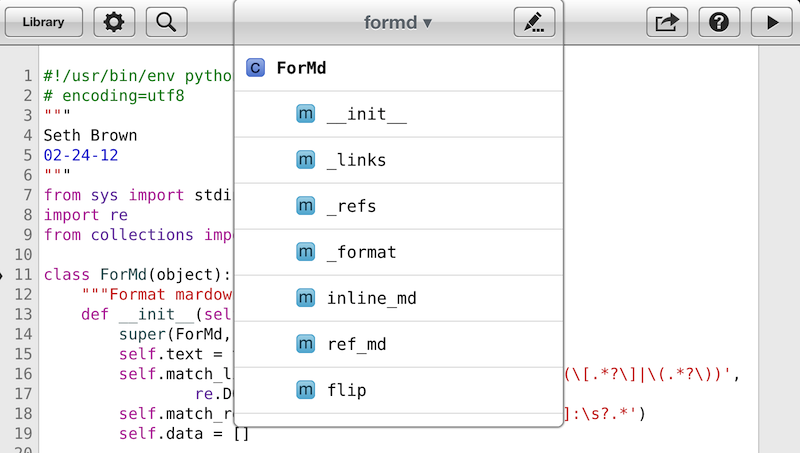Open search with the magnifying glass
Screen dimensions: 800x453
click(x=166, y=22)
